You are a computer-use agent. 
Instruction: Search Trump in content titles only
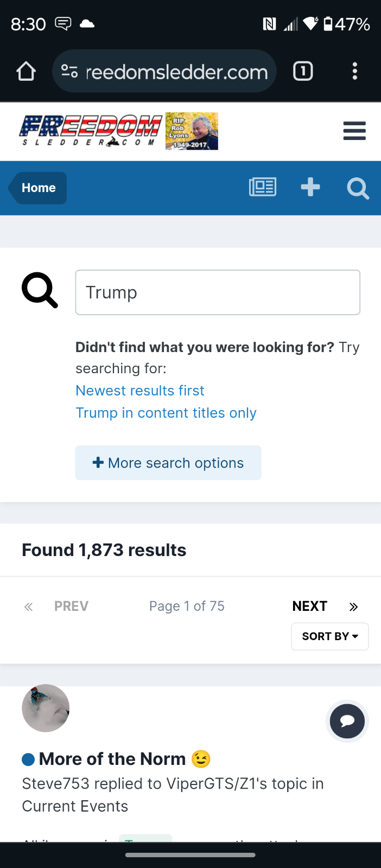tap(166, 413)
